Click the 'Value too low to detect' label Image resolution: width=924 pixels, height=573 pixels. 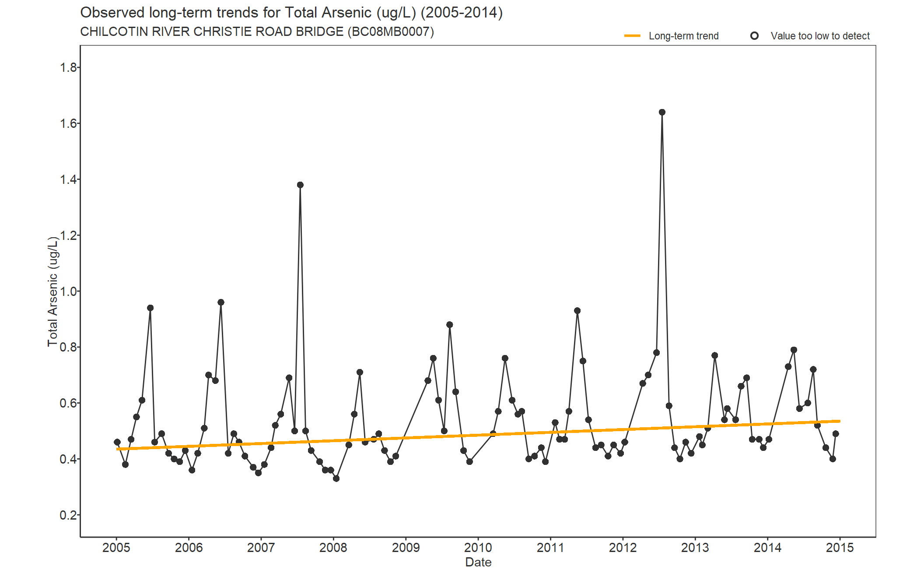click(x=820, y=36)
